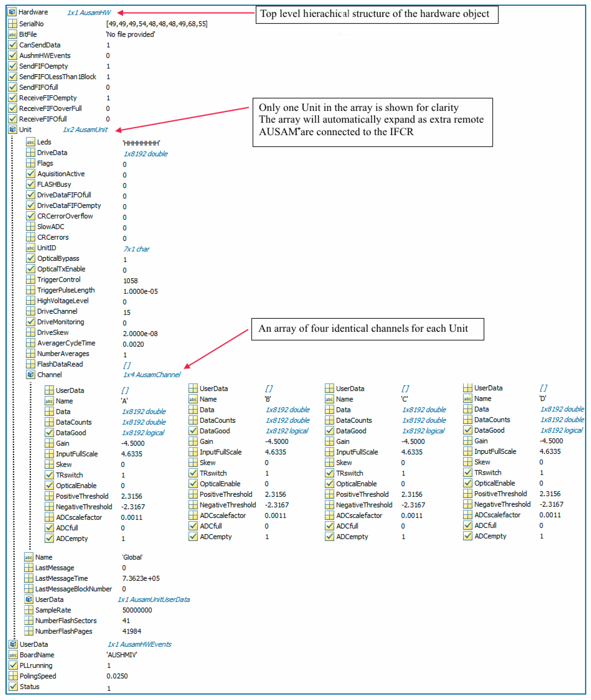Expand the Channel 1x4 AusamChannel row
Image resolution: width=591 pixels, height=700 pixels.
pyautogui.click(x=151, y=375)
